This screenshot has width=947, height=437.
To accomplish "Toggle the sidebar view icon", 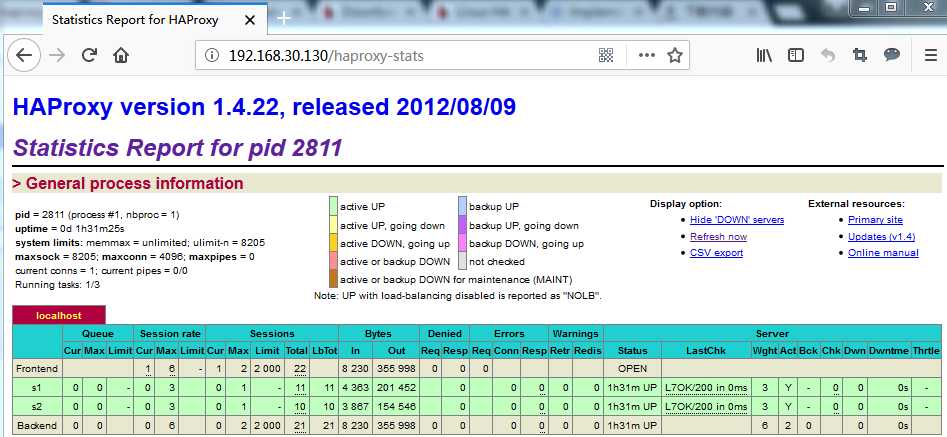I will tap(796, 56).
